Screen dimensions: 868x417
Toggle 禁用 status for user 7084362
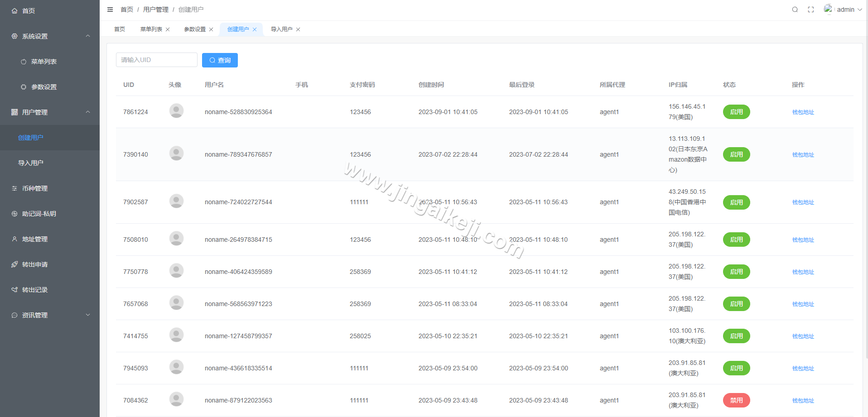click(736, 400)
